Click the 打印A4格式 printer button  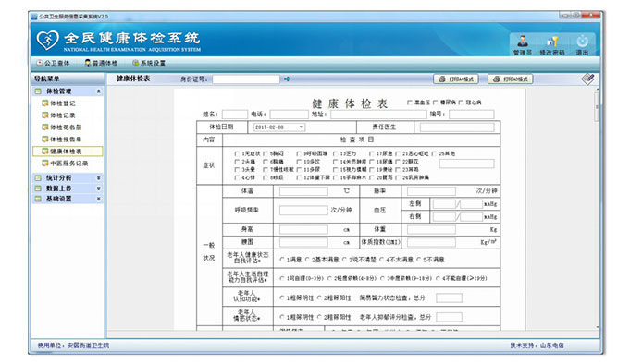coord(456,79)
